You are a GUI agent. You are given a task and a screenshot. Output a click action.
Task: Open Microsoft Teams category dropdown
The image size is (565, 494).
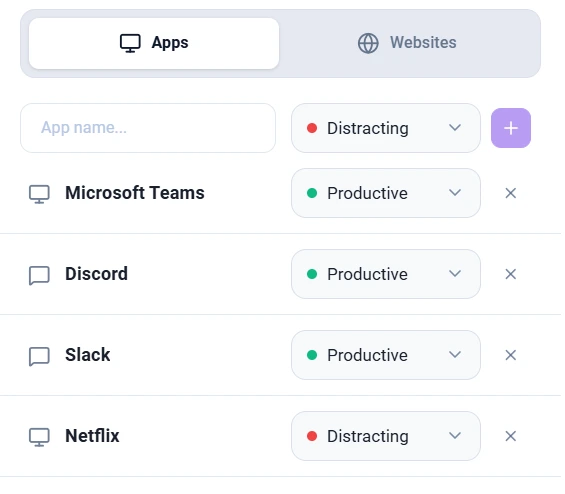click(386, 193)
